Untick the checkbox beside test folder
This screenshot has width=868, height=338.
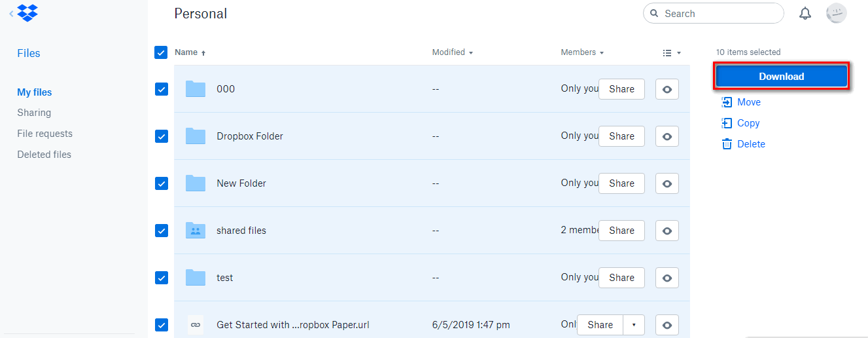tap(162, 278)
